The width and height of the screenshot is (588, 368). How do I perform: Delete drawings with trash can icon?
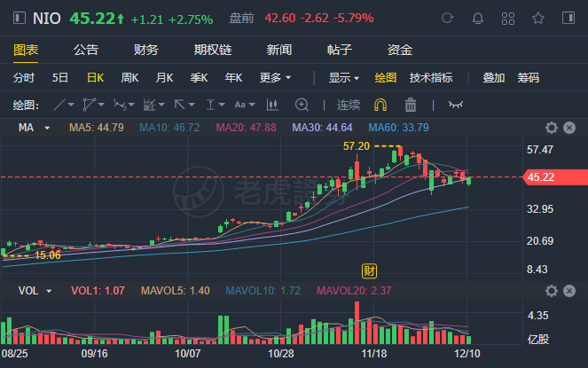[411, 105]
